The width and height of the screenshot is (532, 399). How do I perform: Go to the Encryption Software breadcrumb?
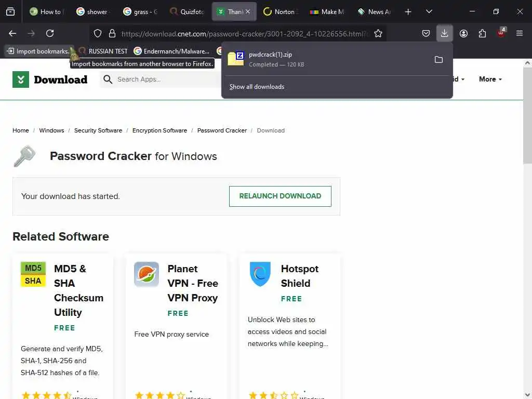tap(160, 130)
